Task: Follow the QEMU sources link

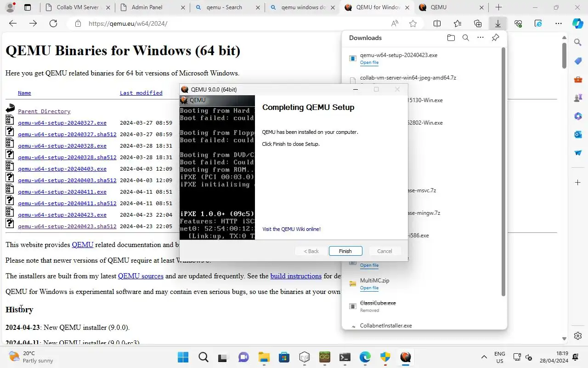Action: pos(141,276)
